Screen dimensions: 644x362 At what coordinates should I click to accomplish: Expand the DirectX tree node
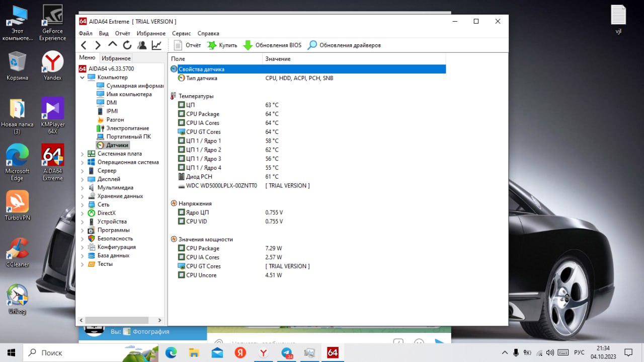[83, 213]
